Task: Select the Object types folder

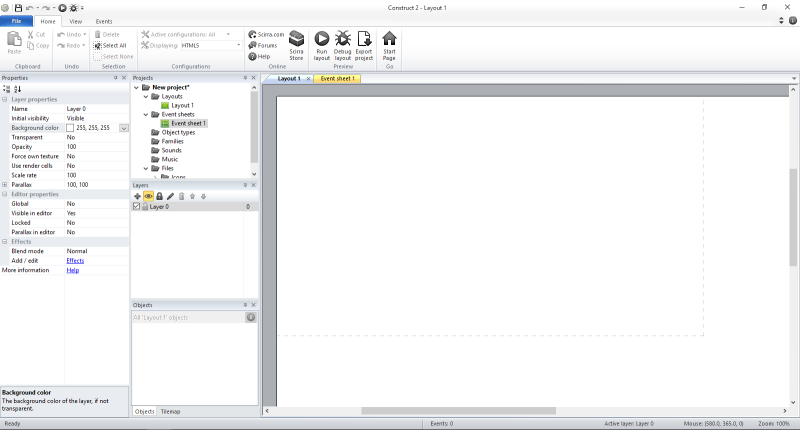Action: click(173, 132)
